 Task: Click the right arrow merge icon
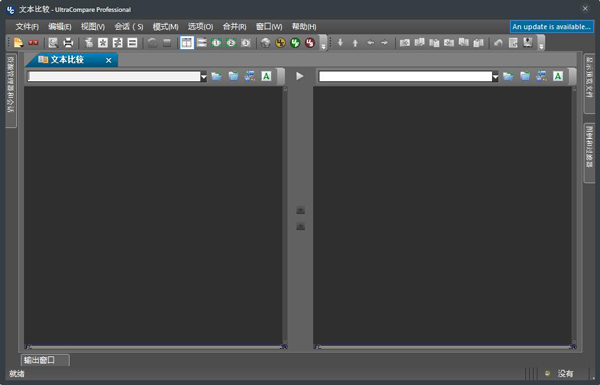point(385,42)
